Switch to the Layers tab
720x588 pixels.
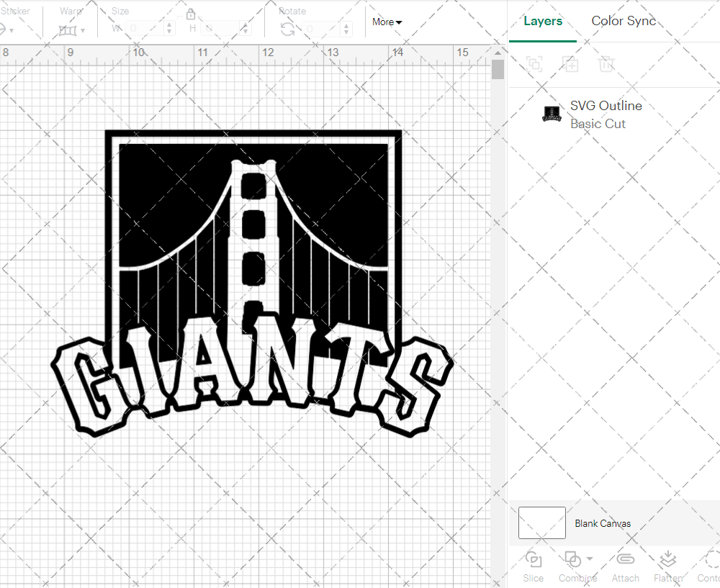543,21
